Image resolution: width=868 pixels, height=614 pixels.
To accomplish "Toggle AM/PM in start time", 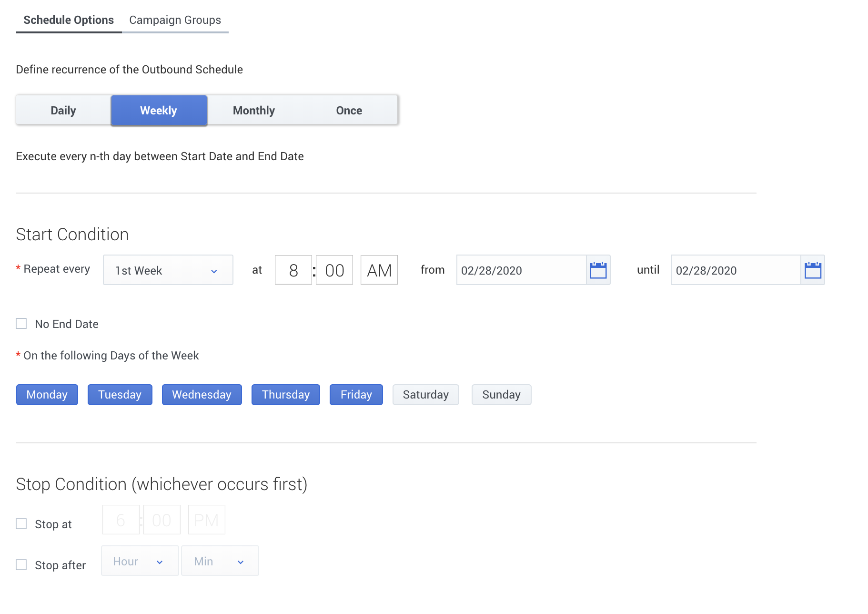I will [379, 270].
